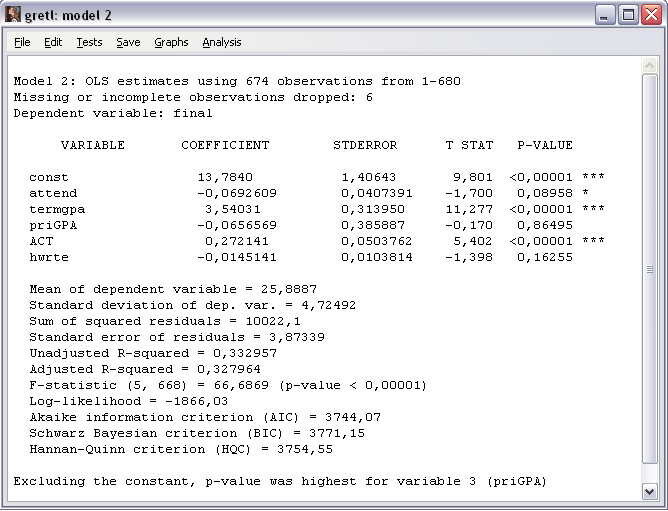Open the Save menu
The image size is (668, 511).
click(128, 42)
